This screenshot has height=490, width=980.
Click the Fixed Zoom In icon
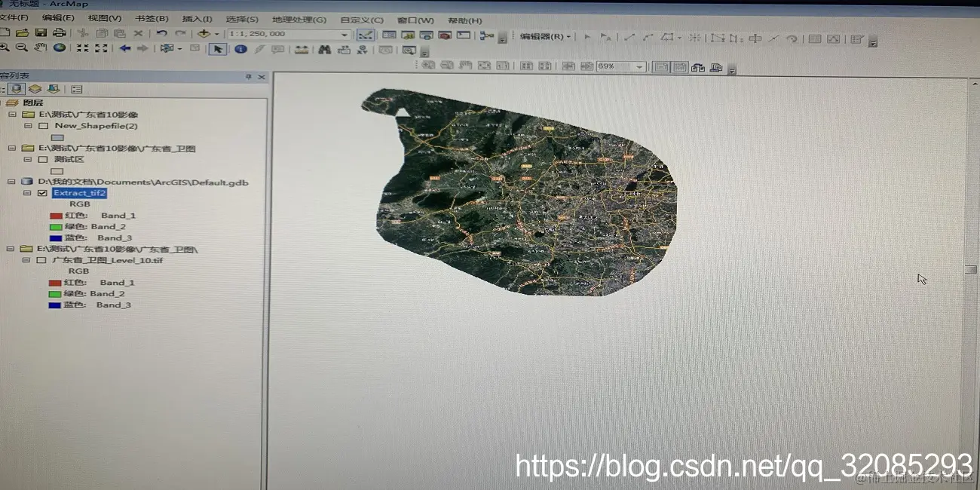click(82, 48)
